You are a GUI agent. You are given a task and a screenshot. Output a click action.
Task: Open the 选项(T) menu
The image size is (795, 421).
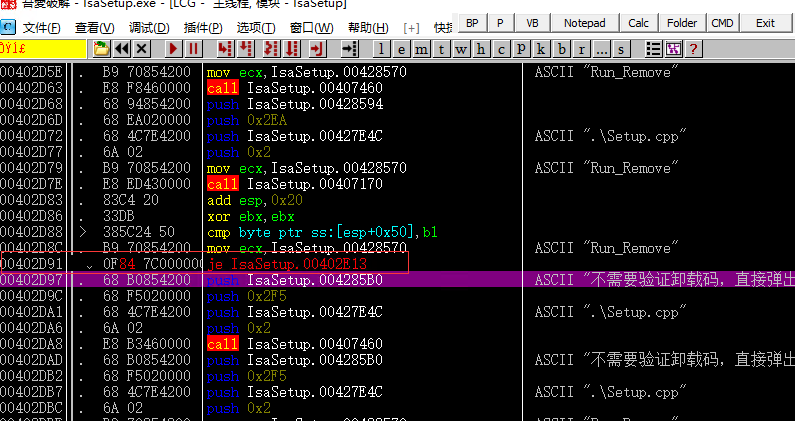tap(256, 27)
